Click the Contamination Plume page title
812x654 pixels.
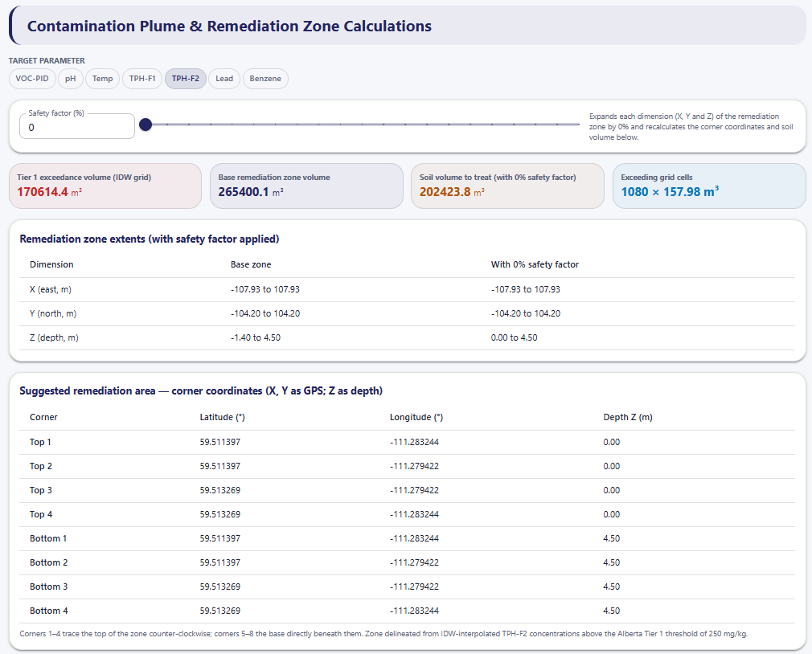point(229,26)
